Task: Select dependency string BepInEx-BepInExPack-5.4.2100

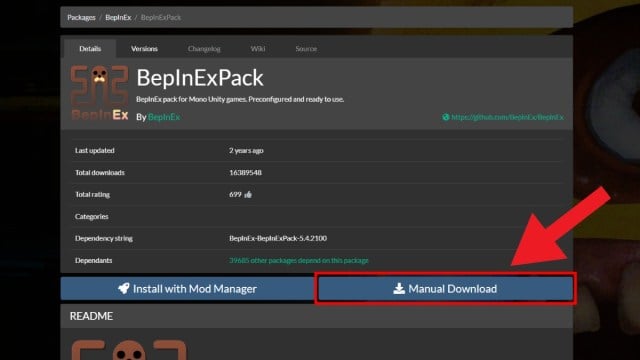Action: (278, 238)
